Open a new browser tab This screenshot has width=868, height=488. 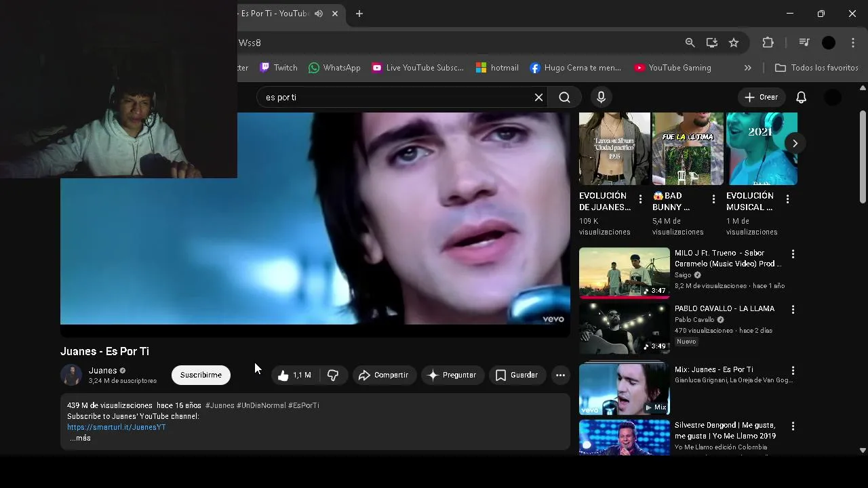point(359,14)
